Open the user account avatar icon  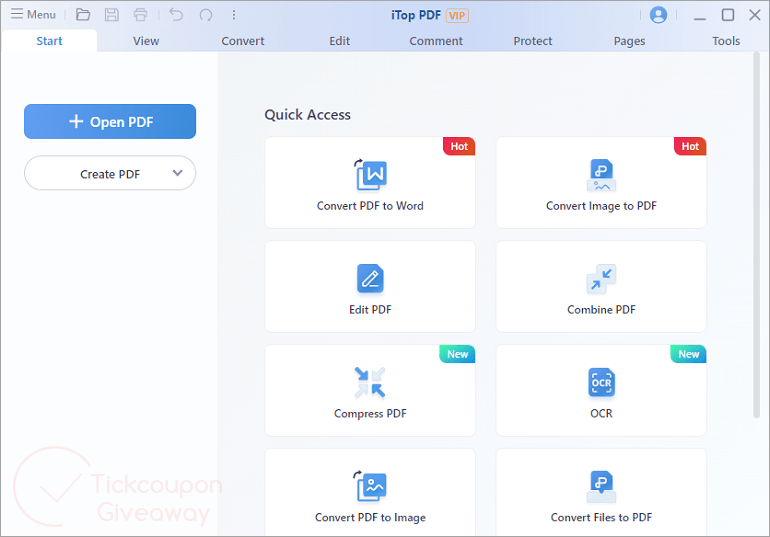(x=658, y=15)
